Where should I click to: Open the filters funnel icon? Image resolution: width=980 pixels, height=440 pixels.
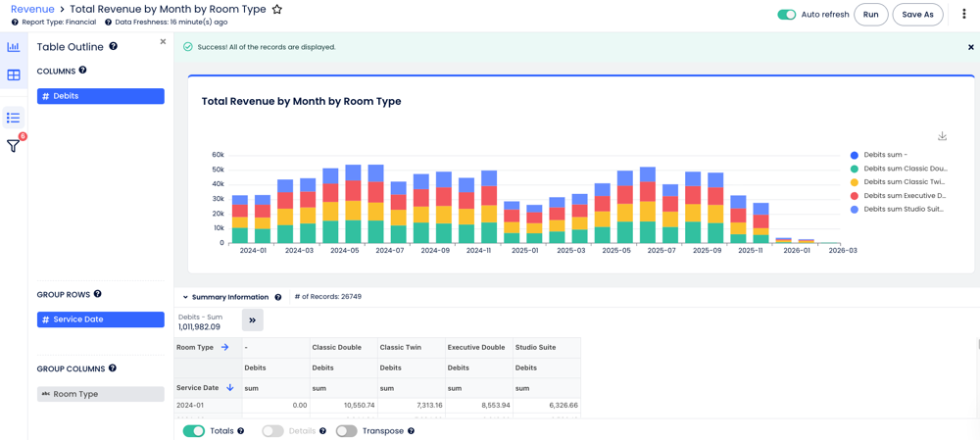point(14,146)
